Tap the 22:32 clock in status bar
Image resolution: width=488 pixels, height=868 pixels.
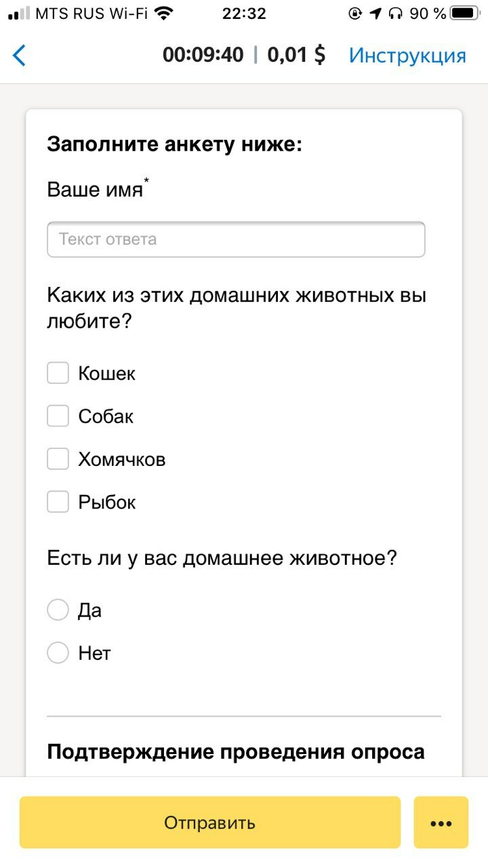click(244, 13)
